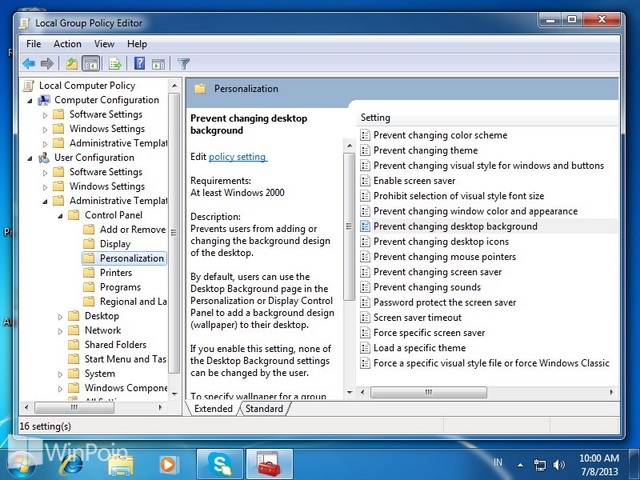Click the tree pane vertical scrollbar thumb
The height and width of the screenshot is (480, 640).
pyautogui.click(x=174, y=233)
